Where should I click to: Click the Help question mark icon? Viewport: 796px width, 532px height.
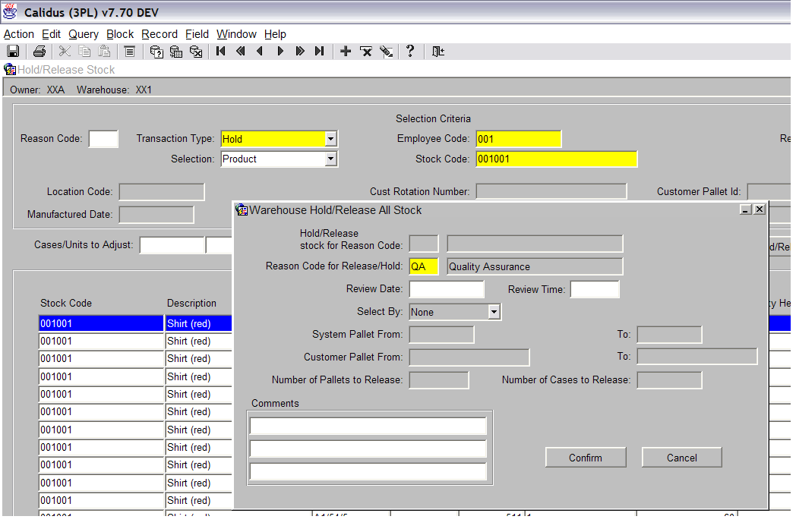coord(410,51)
